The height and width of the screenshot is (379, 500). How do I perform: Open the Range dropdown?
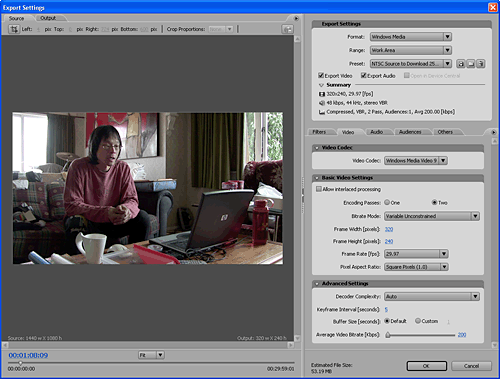click(411, 50)
